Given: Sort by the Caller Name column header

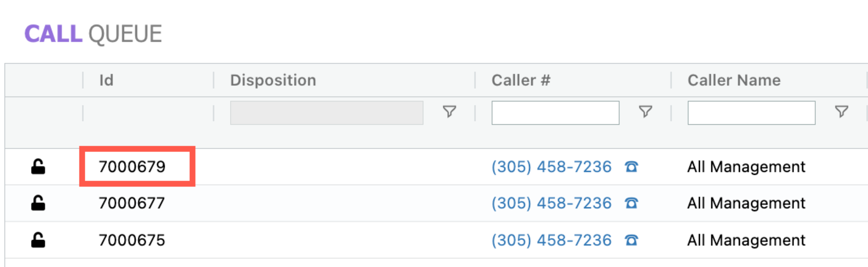Looking at the screenshot, I should click(734, 80).
